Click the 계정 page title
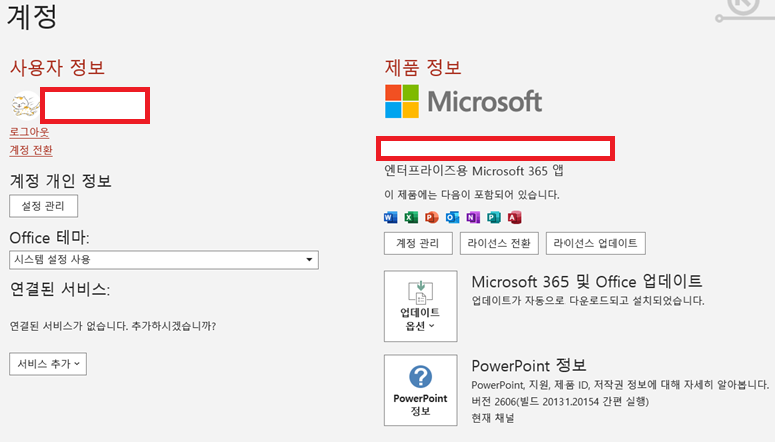The height and width of the screenshot is (443, 775). [32, 16]
